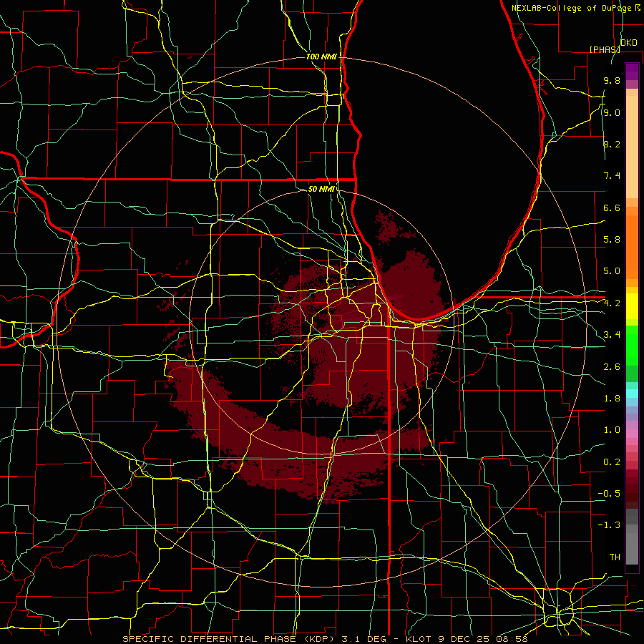Click the 1.8 value on the color scale
644x644 pixels.
tap(612, 399)
